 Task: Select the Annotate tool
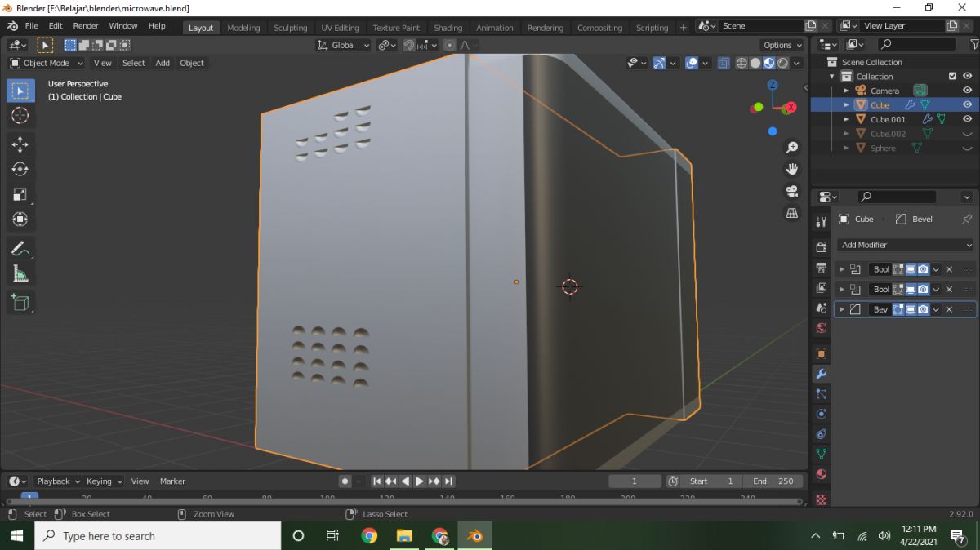pos(20,249)
